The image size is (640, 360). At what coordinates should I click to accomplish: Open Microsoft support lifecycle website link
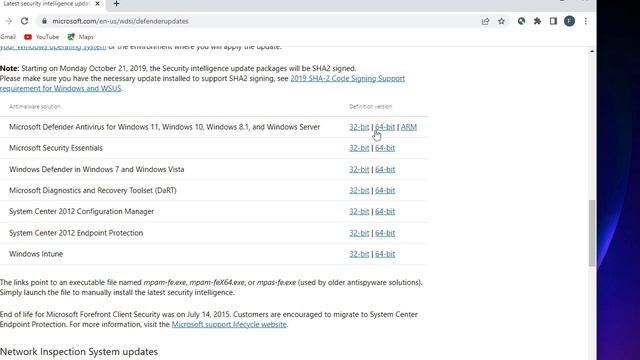[229, 324]
